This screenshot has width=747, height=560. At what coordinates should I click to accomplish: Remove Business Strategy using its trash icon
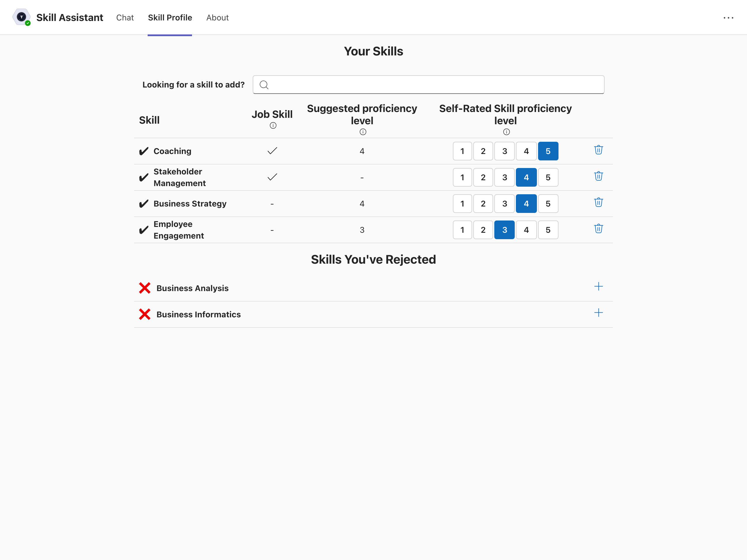point(598,202)
